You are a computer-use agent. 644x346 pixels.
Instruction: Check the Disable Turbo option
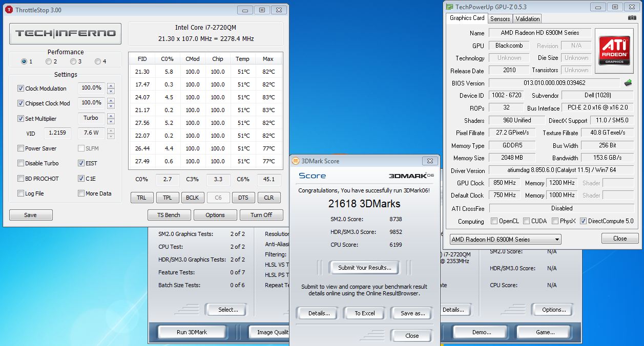click(21, 163)
